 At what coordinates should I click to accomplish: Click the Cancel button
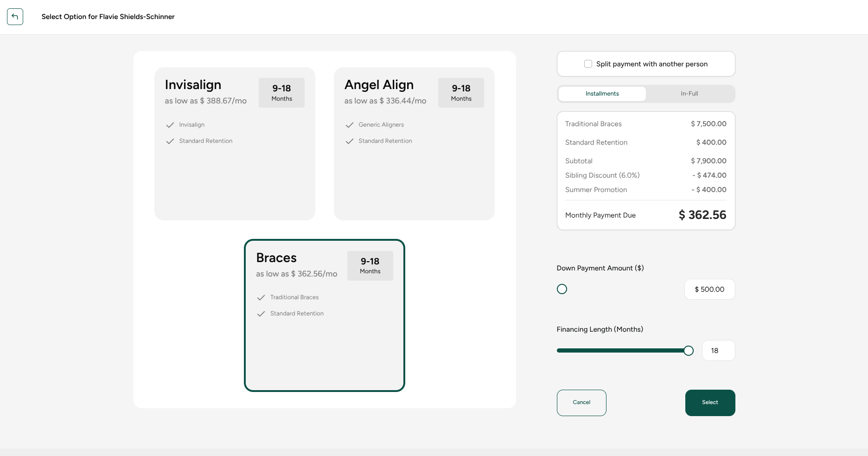click(581, 403)
